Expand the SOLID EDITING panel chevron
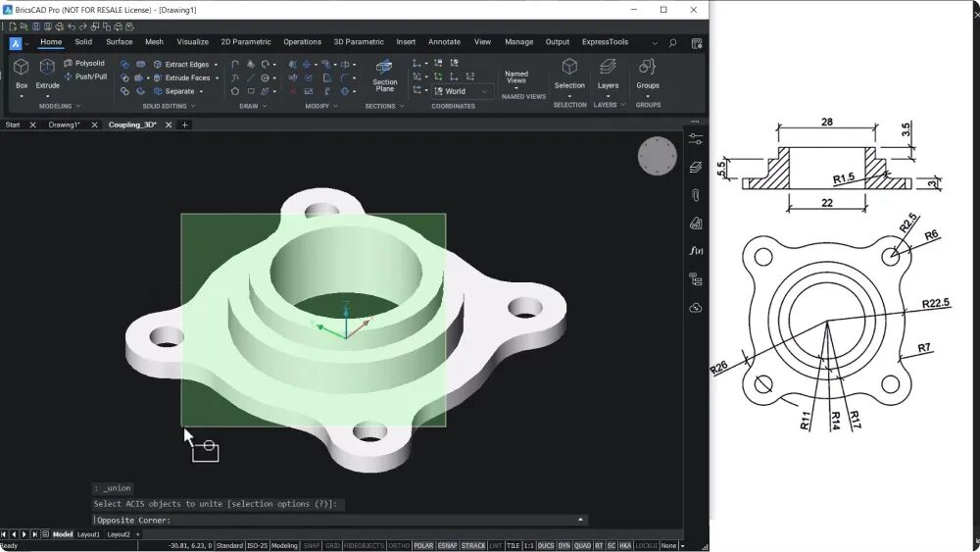This screenshot has height=552, width=980. (193, 106)
